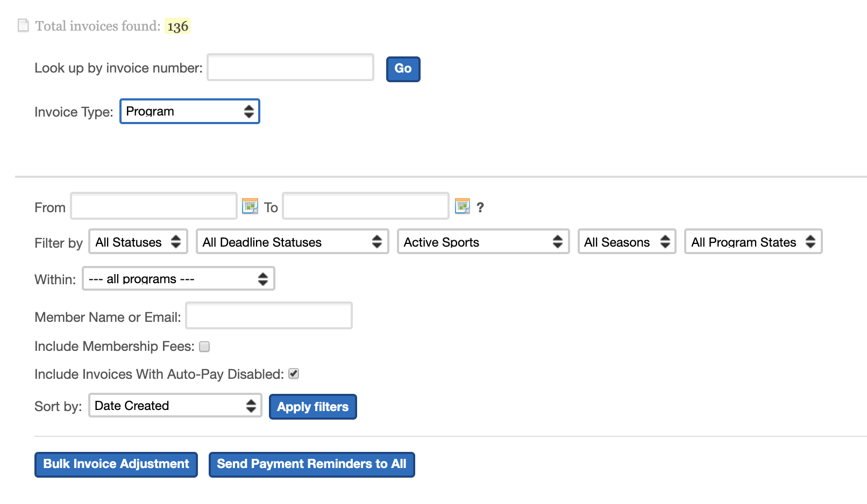Image resolution: width=867 pixels, height=504 pixels.
Task: Expand the All Seasons dropdown
Action: tap(626, 242)
